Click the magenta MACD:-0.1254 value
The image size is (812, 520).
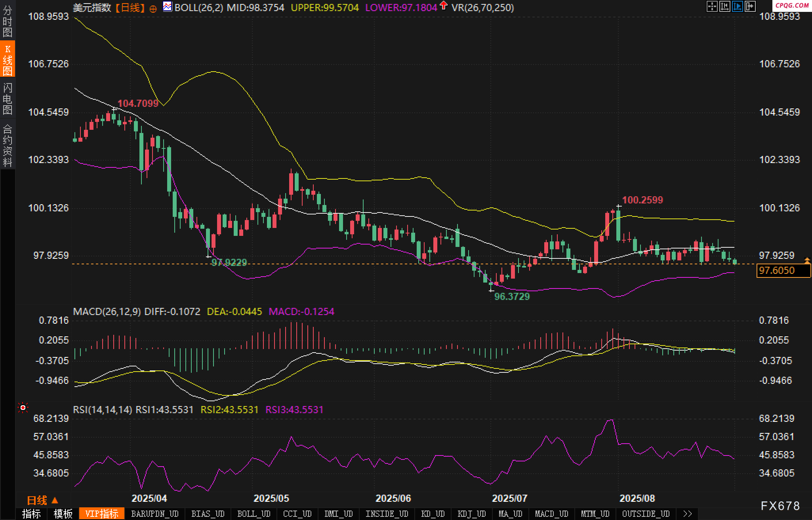tap(301, 311)
